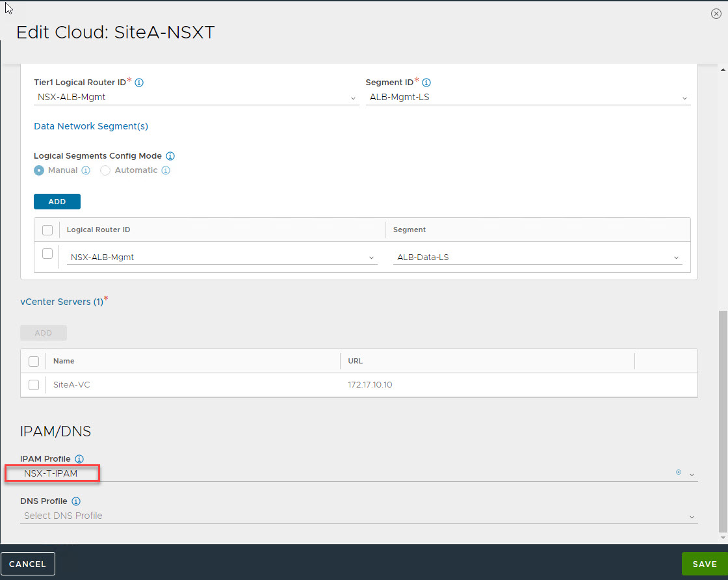Click info icon beside Manual option
The width and height of the screenshot is (728, 580).
click(x=86, y=170)
